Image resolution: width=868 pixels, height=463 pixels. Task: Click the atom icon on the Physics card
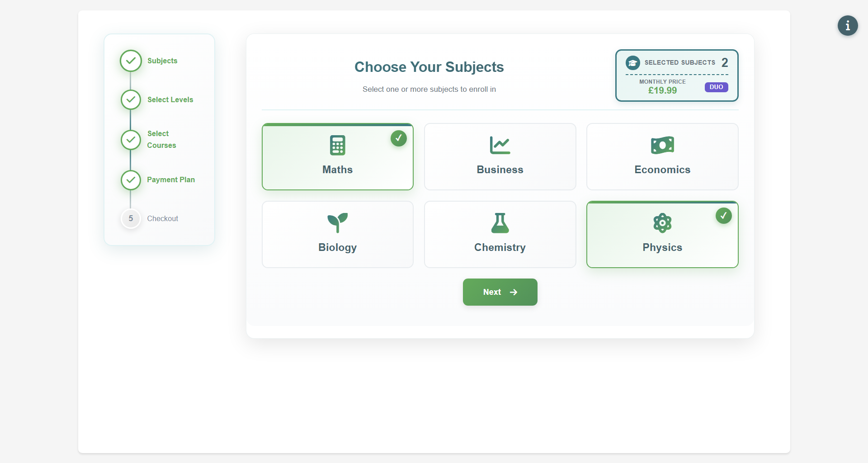(662, 222)
